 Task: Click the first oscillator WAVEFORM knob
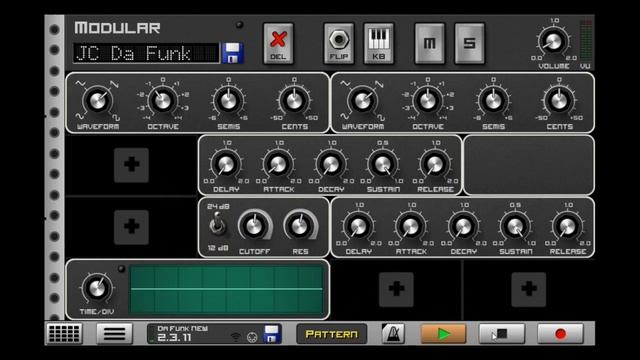click(x=98, y=100)
